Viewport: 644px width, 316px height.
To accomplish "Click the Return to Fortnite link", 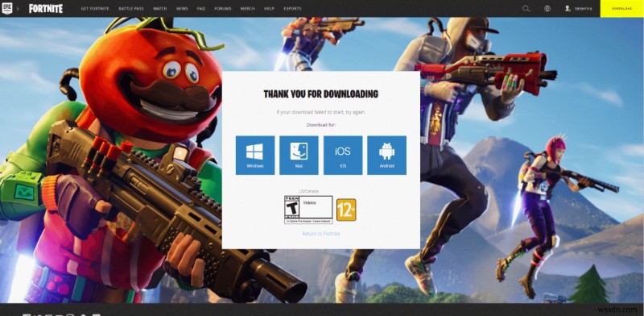I will [321, 234].
